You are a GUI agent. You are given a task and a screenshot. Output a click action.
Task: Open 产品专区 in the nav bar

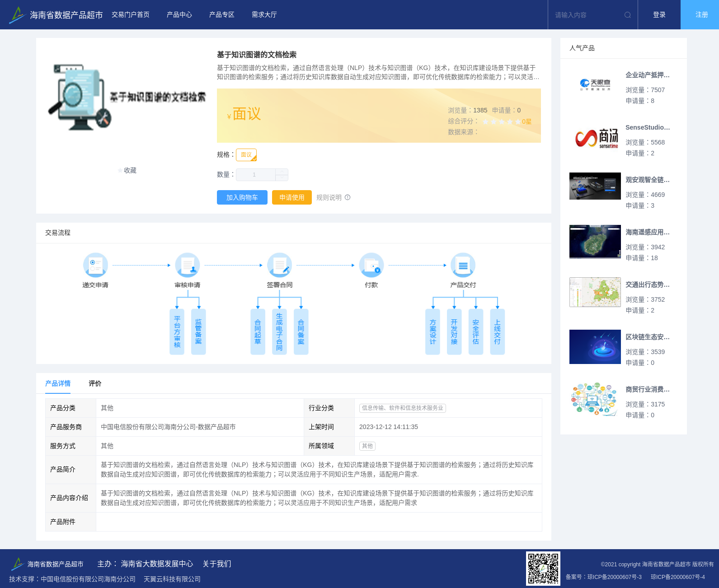tap(222, 15)
